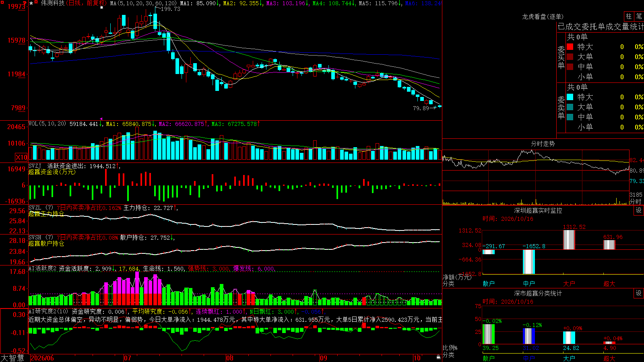Image resolution: width=644 pixels, height=362 pixels.
Task: Click AI活跃度2 indicator title
Action: [43, 268]
